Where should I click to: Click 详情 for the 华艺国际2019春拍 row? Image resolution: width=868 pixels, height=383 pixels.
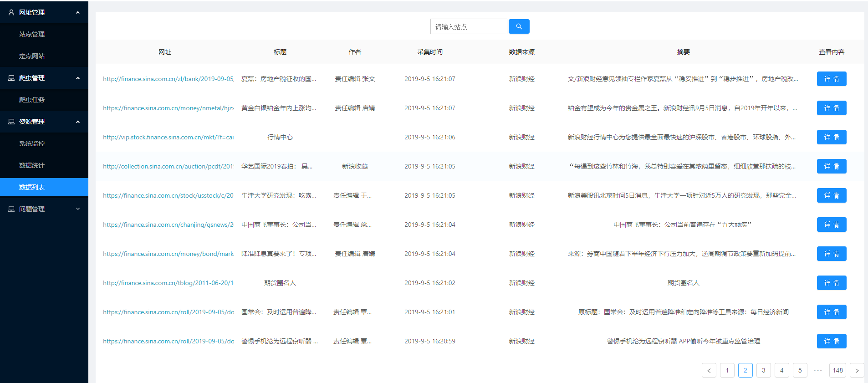[x=832, y=166]
